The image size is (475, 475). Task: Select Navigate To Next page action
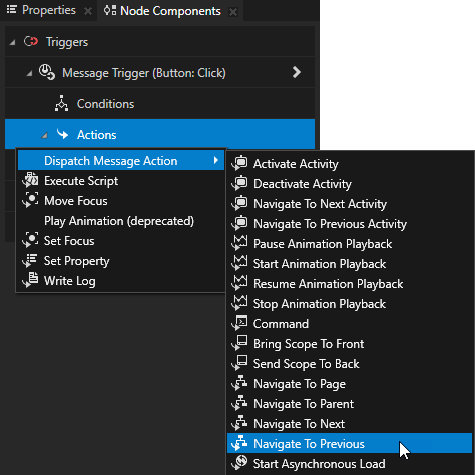tap(349, 424)
